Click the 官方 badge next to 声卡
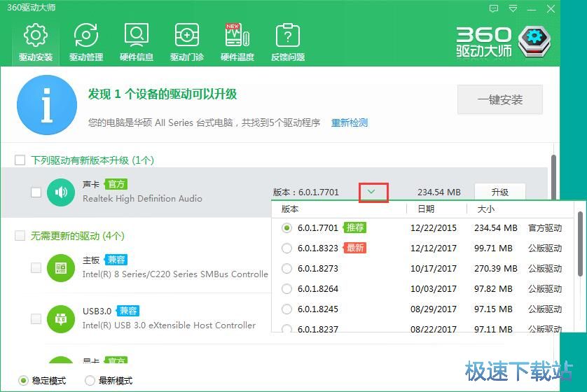The height and width of the screenshot is (392, 587). coord(116,184)
